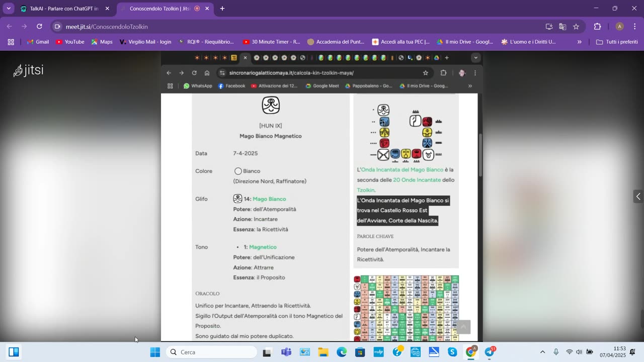Click the Magnetico tone link

point(263,247)
